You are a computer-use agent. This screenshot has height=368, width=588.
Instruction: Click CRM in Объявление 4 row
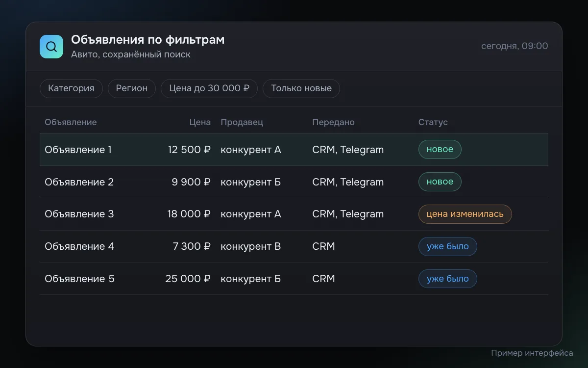[x=324, y=246]
